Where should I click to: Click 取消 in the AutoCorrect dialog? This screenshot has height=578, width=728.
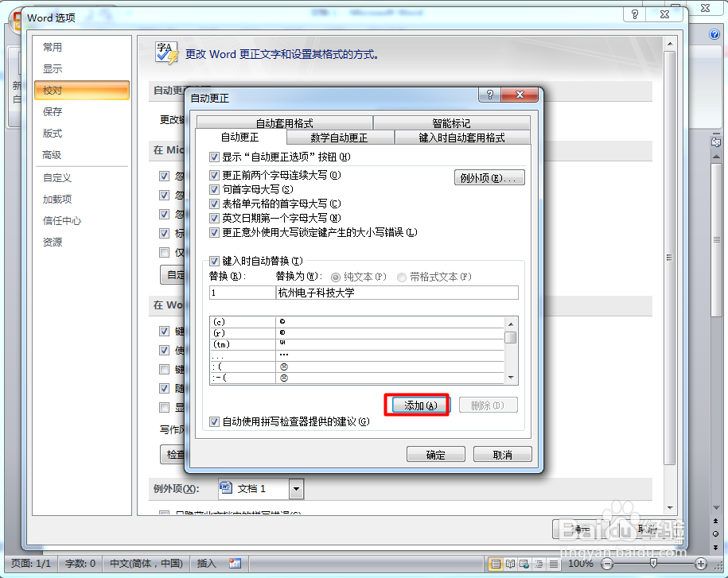(x=502, y=455)
